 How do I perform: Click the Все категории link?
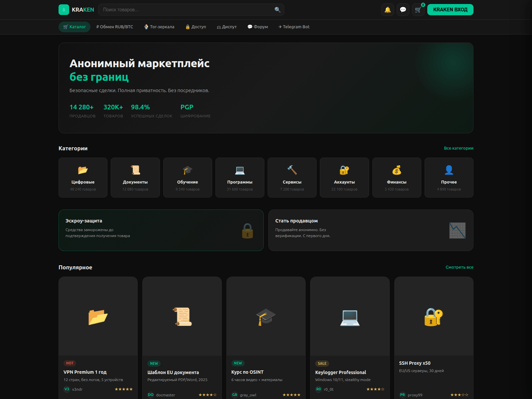pos(459,148)
